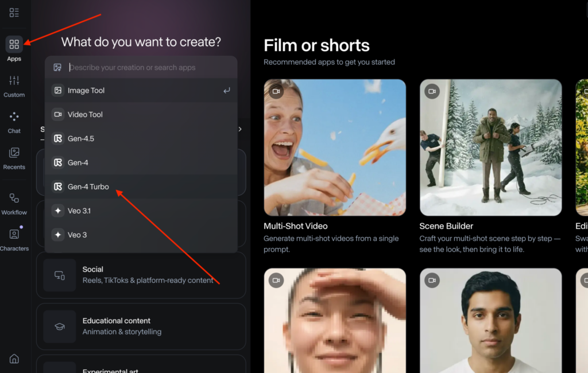Screen dimensions: 588x373
Task: Click the Video Tool camera icon
Action: point(58,114)
